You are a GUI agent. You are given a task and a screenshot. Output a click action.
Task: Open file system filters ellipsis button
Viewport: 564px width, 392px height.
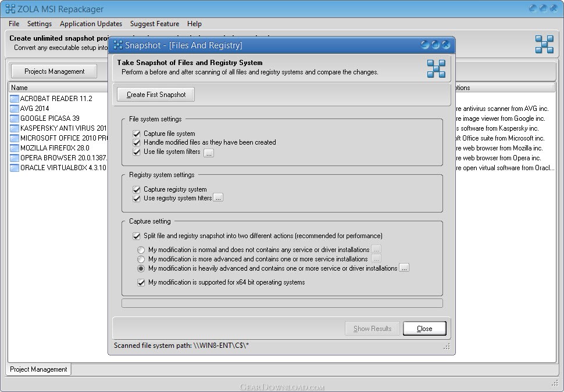click(209, 153)
